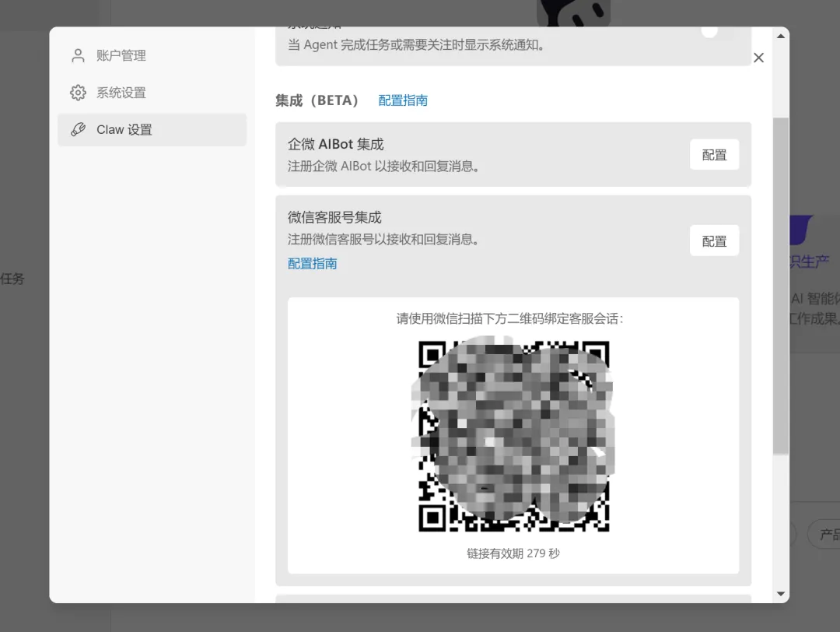The width and height of the screenshot is (840, 632).
Task: Open the 配置指南 link under 微信客服号集成
Action: tap(313, 264)
